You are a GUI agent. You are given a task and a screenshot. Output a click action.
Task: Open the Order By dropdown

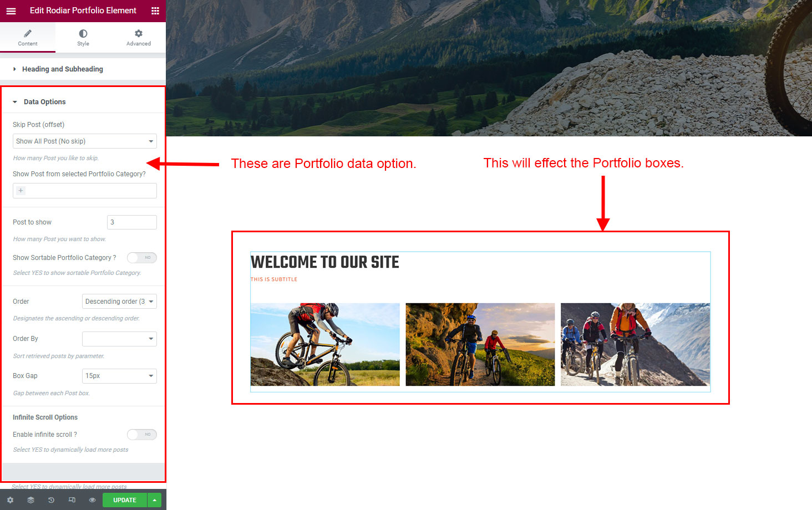pos(119,339)
